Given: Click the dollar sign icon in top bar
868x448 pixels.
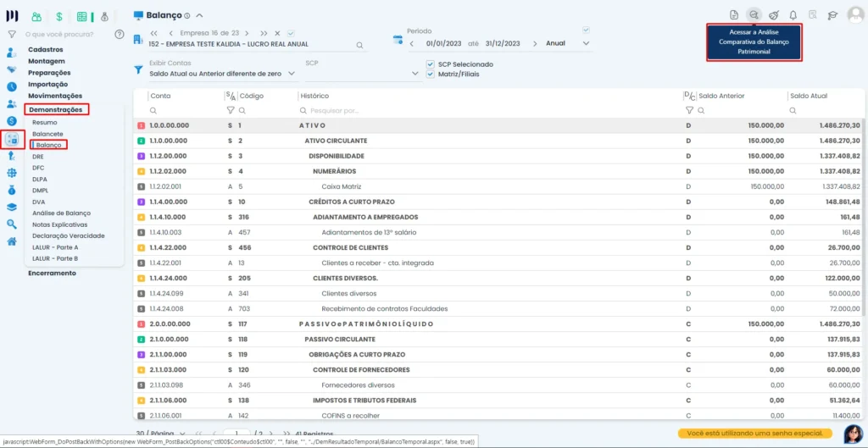Looking at the screenshot, I should click(58, 16).
